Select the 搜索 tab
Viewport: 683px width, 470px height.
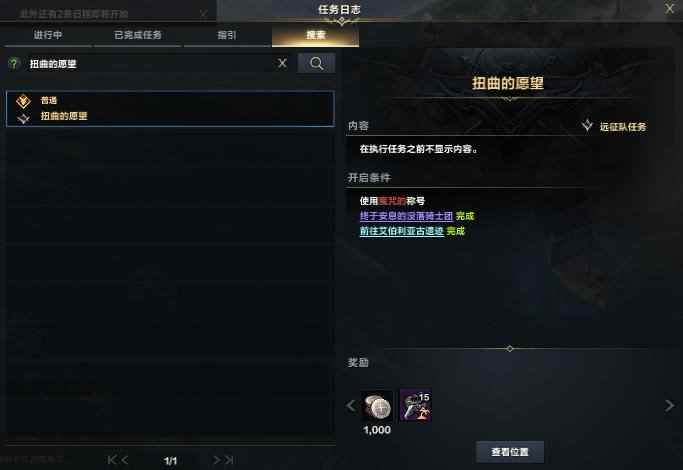(316, 35)
